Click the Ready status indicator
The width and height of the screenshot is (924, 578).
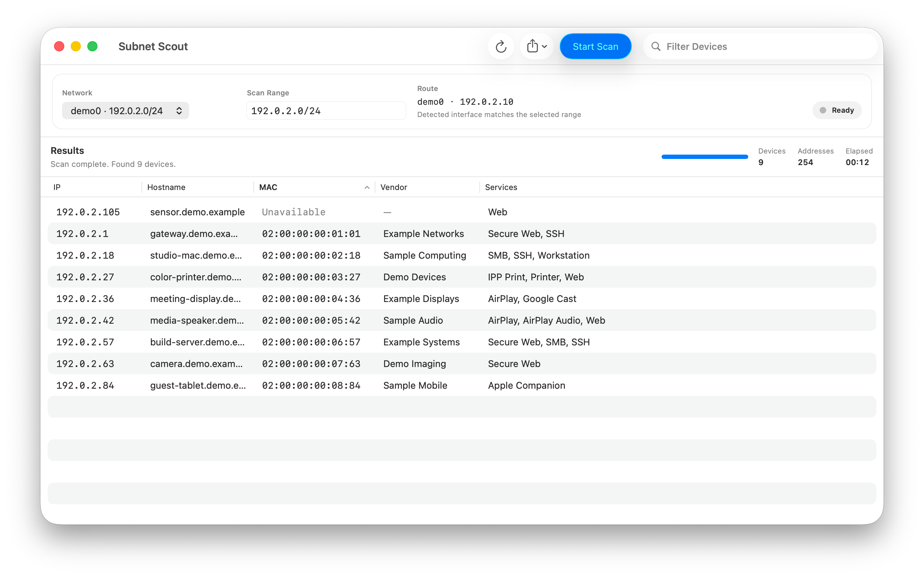click(x=837, y=111)
